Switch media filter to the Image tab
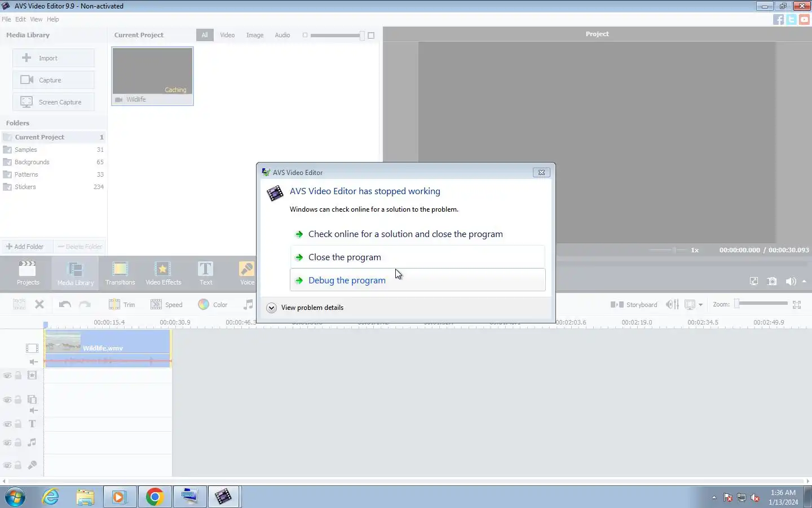Viewport: 812px width, 508px height. click(x=255, y=35)
